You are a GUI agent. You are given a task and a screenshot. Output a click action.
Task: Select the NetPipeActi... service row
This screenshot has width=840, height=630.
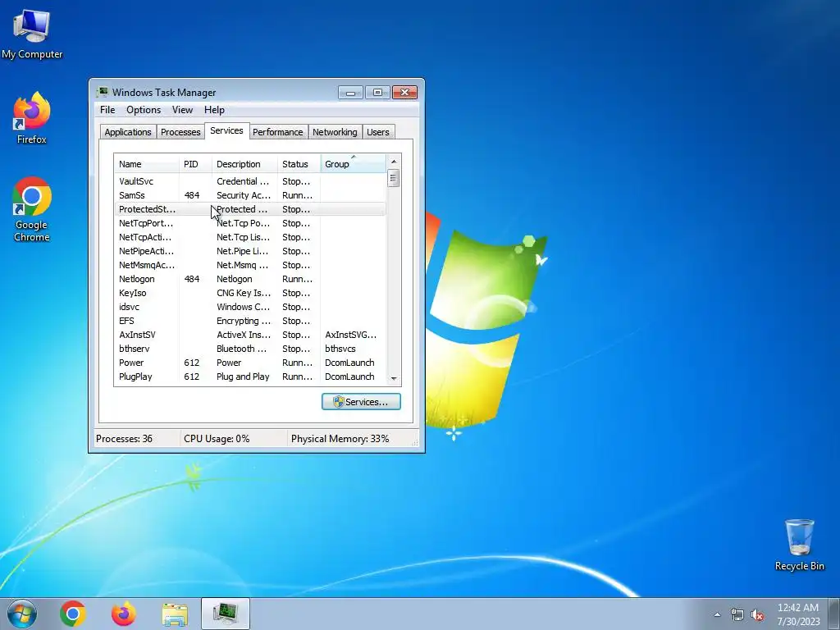249,251
